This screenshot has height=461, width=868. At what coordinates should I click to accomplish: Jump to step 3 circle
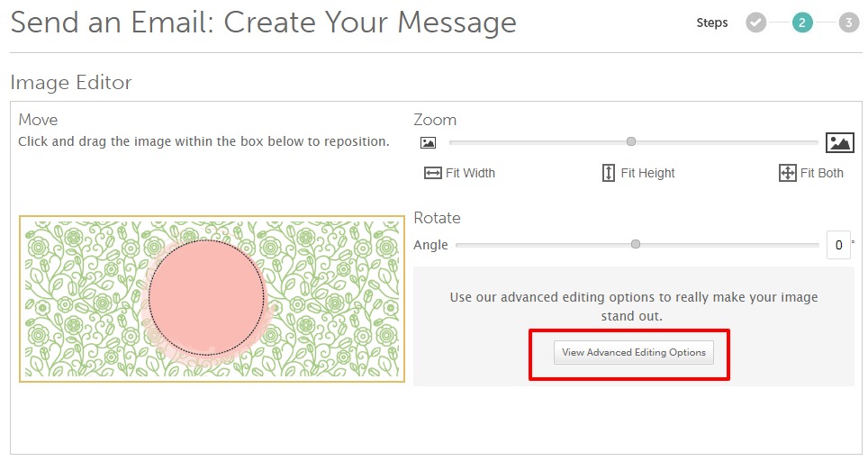pyautogui.click(x=848, y=23)
